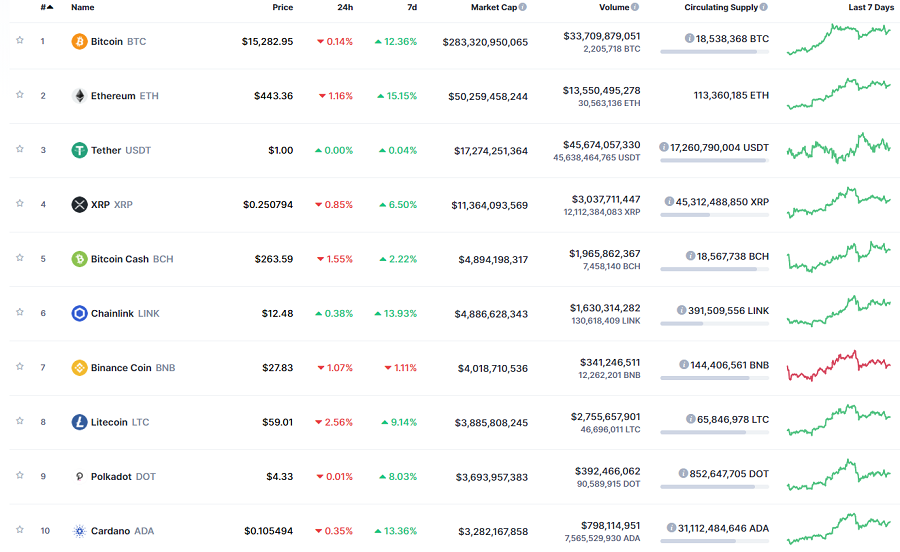Click info icon beside 852,647,705 DOT supply
The height and width of the screenshot is (552, 900).
(x=684, y=473)
